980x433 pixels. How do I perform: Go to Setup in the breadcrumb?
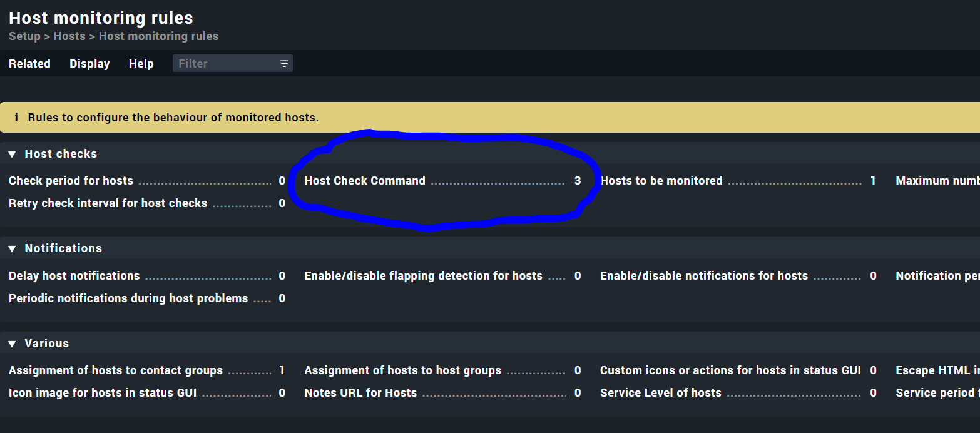tap(24, 36)
